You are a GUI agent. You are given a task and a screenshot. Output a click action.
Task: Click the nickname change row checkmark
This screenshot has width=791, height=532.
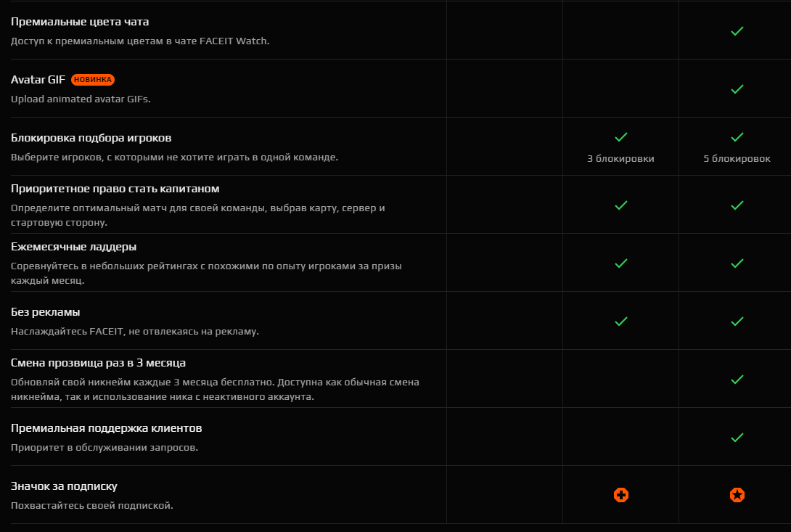click(737, 380)
